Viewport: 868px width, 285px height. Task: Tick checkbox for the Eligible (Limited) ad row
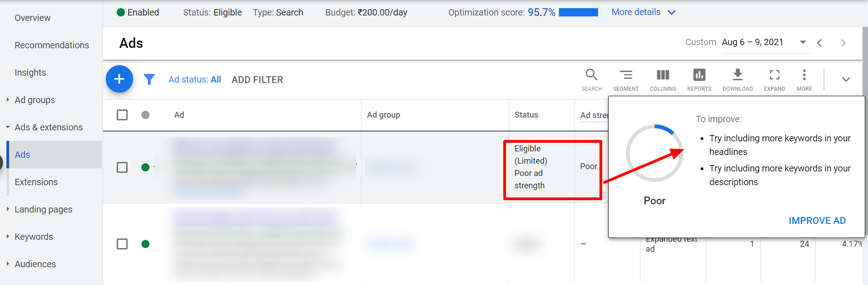[122, 167]
